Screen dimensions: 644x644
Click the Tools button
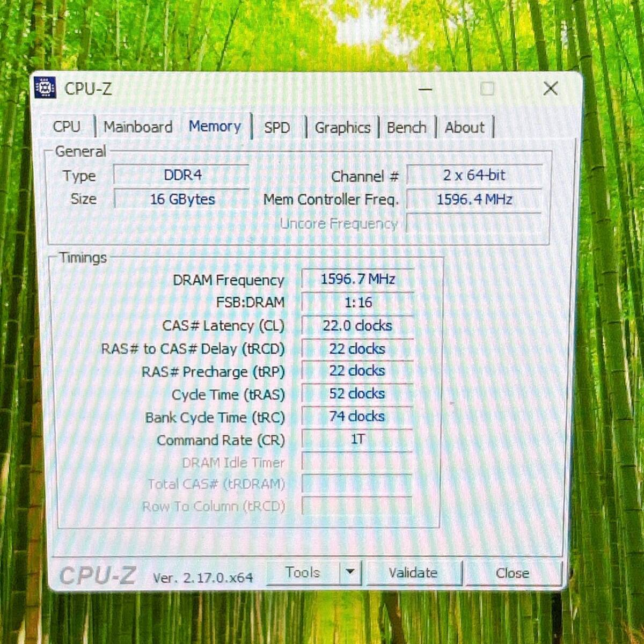(x=303, y=573)
